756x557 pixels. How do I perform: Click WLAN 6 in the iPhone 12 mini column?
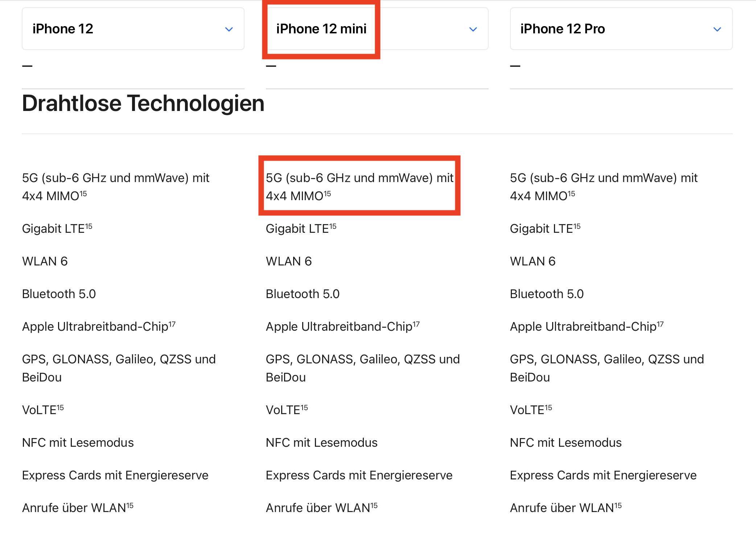289,261
